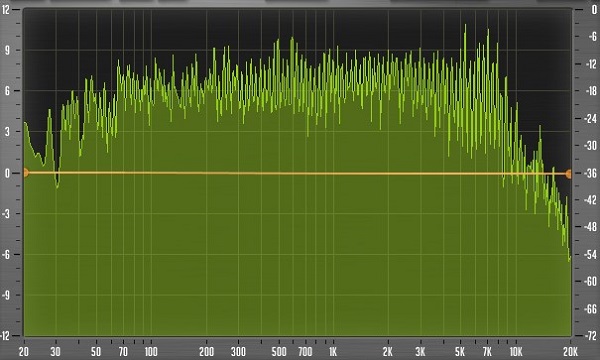Click the 500 frequency axis label
The height and width of the screenshot is (360, 600).
[x=279, y=352]
